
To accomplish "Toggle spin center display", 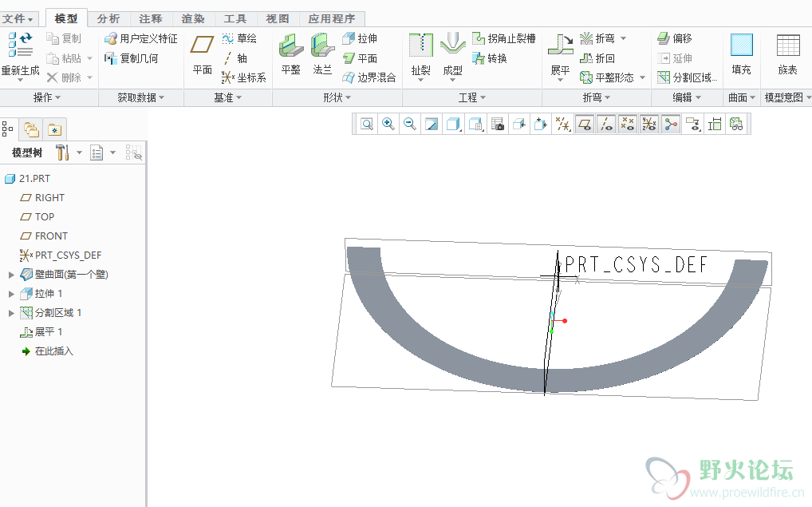I will [x=671, y=125].
